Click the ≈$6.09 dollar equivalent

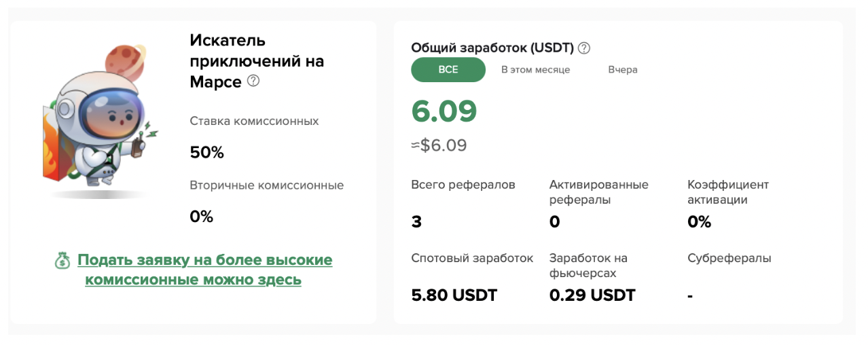[x=439, y=145]
